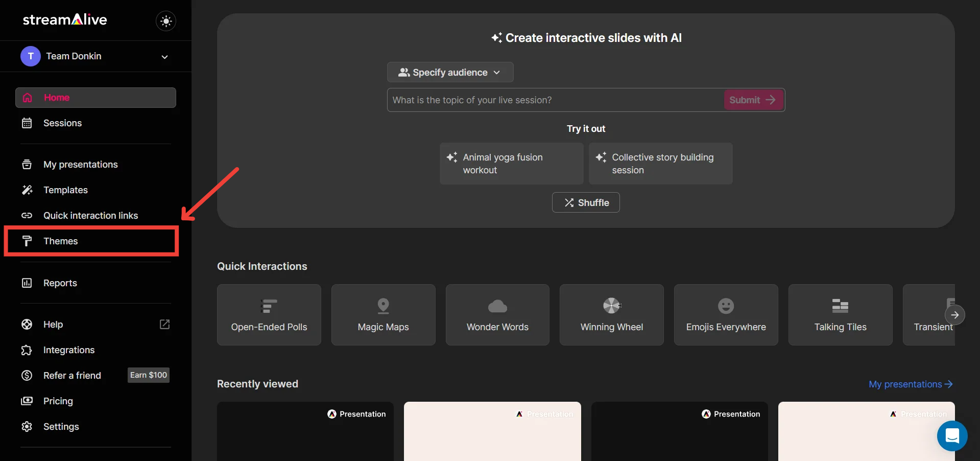Select the Wonder Words cloud icon

pos(497,306)
